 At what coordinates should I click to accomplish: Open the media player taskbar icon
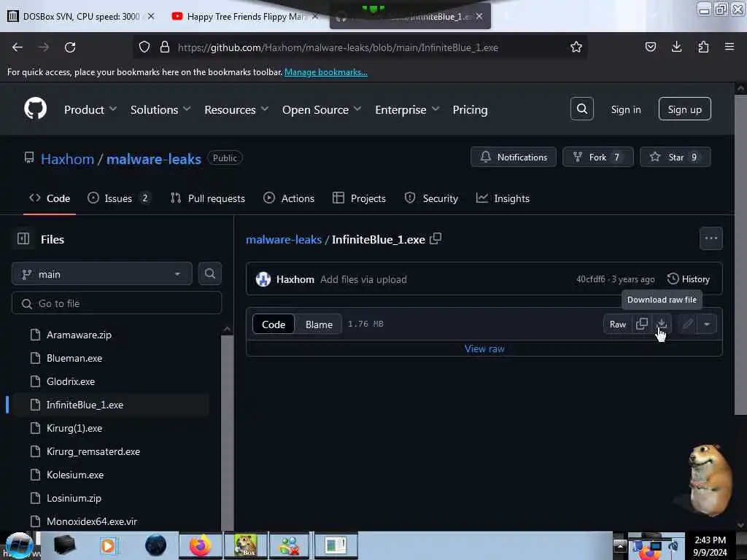click(109, 545)
